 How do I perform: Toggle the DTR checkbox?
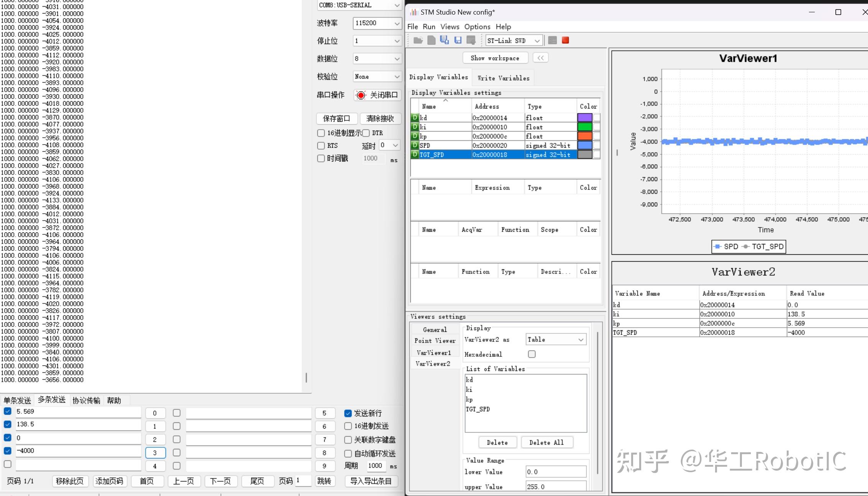point(366,133)
